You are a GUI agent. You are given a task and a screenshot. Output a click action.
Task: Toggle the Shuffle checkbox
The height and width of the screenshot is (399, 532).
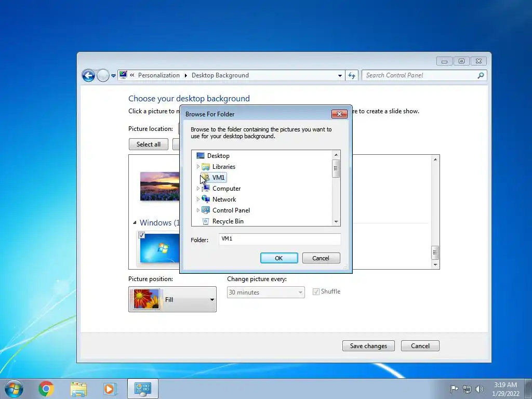click(x=316, y=291)
